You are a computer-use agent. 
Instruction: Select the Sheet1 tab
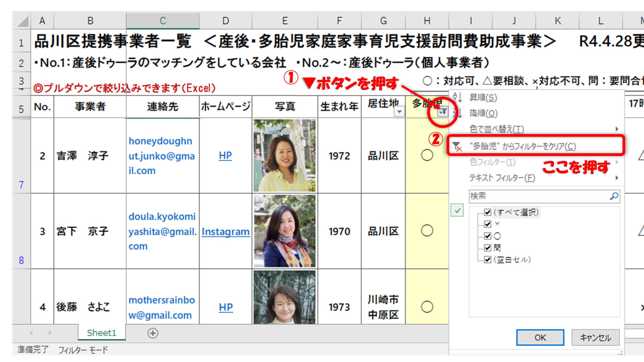point(101,333)
